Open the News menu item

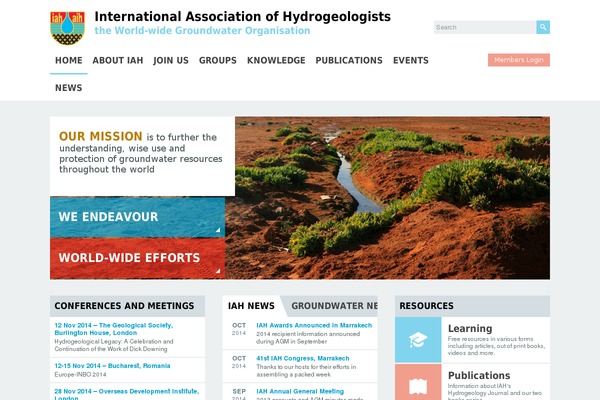click(x=68, y=88)
